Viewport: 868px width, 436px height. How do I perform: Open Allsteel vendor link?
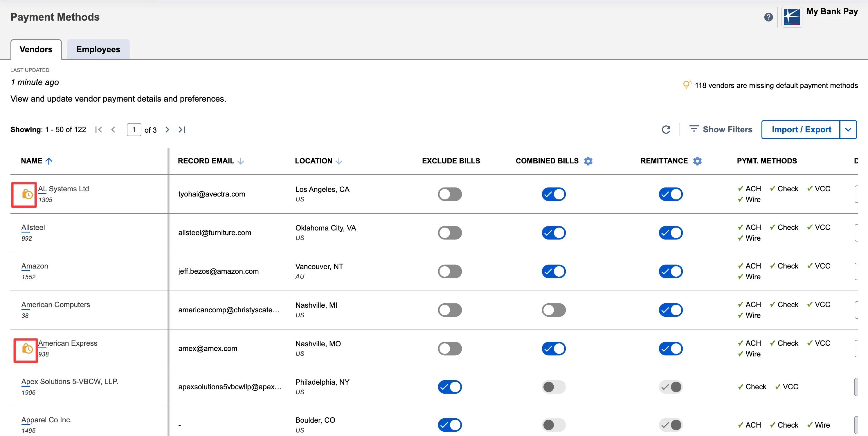33,228
